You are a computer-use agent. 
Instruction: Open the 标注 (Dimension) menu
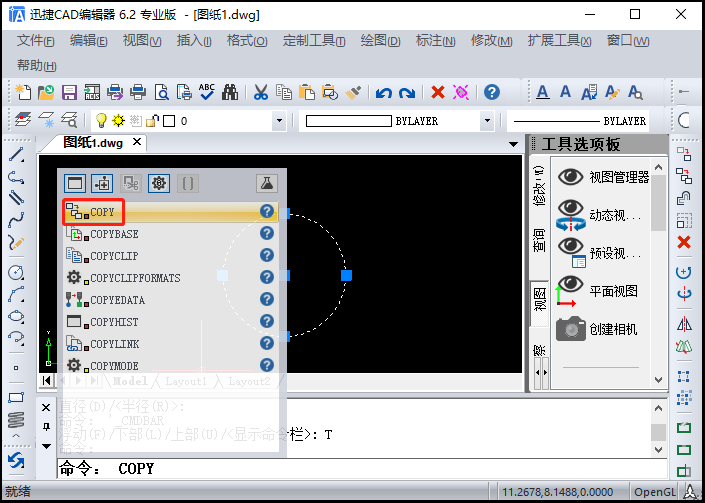point(436,41)
